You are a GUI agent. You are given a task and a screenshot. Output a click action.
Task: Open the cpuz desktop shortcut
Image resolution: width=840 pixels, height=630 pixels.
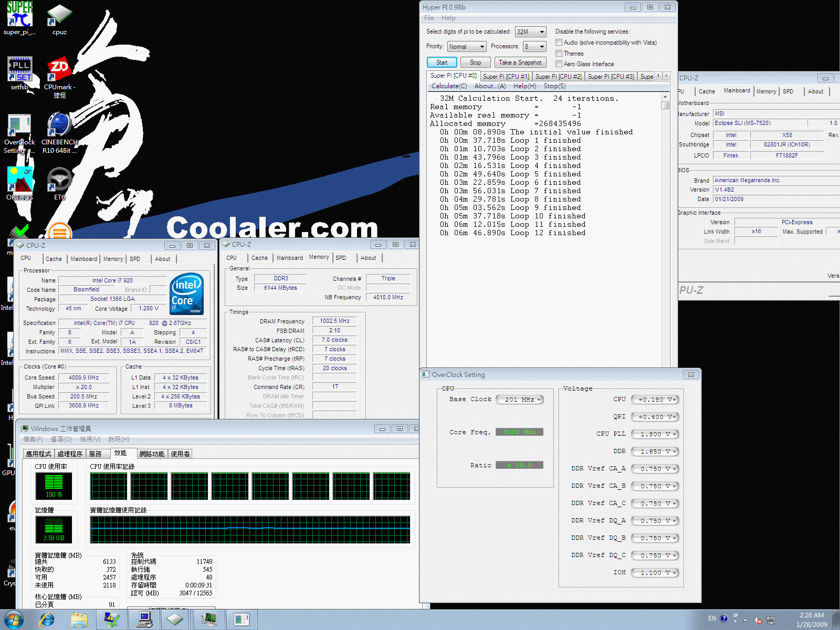point(59,19)
